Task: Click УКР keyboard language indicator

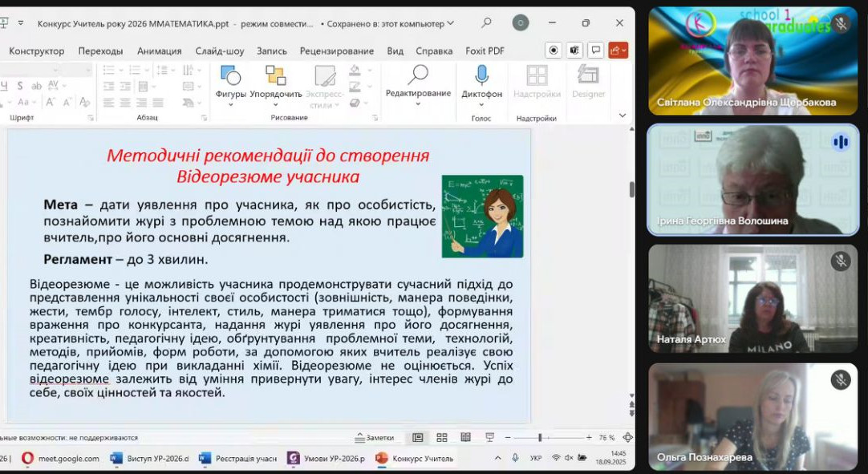Action: coord(535,459)
